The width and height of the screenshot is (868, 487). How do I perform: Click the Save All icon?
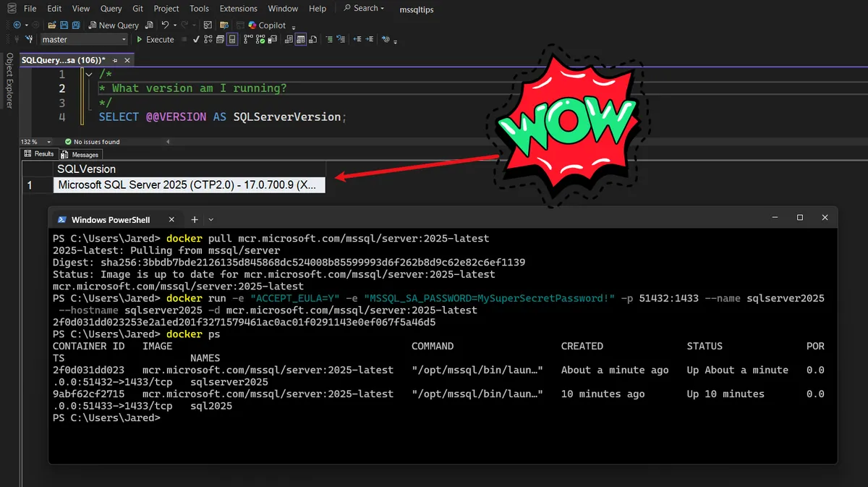click(77, 25)
